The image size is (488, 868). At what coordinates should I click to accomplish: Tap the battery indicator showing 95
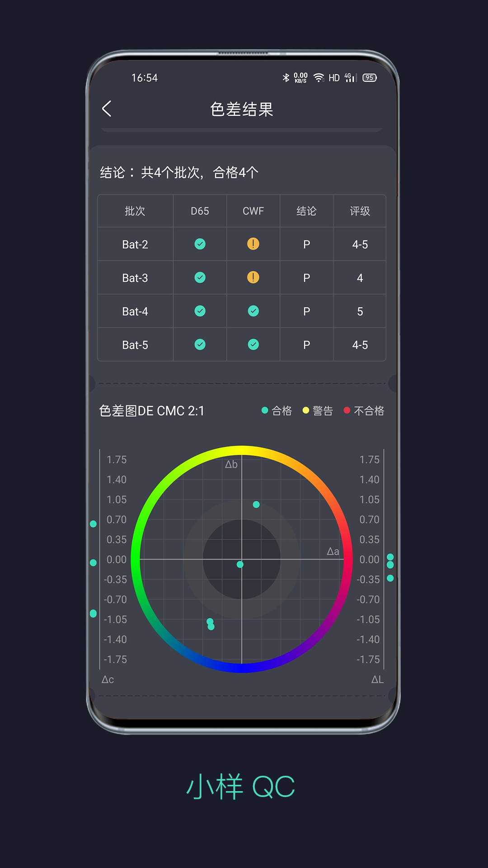369,78
